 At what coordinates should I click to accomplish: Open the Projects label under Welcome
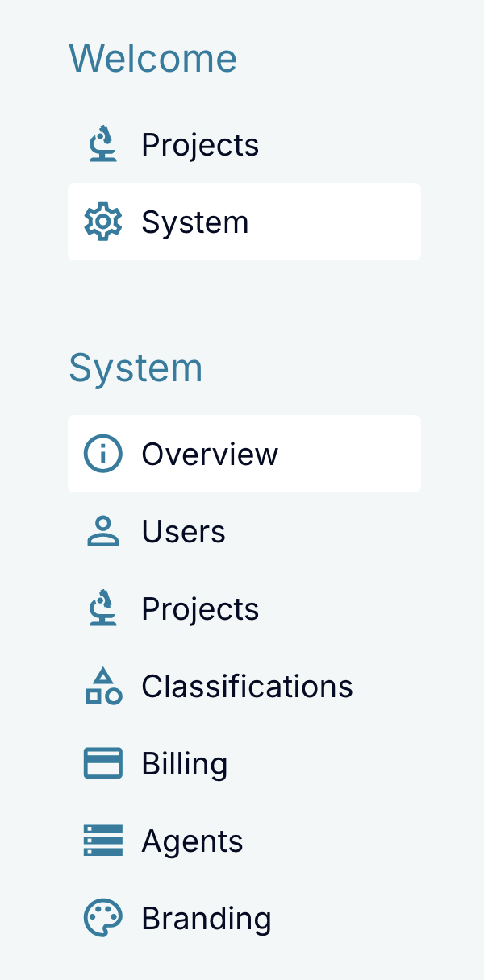point(200,145)
